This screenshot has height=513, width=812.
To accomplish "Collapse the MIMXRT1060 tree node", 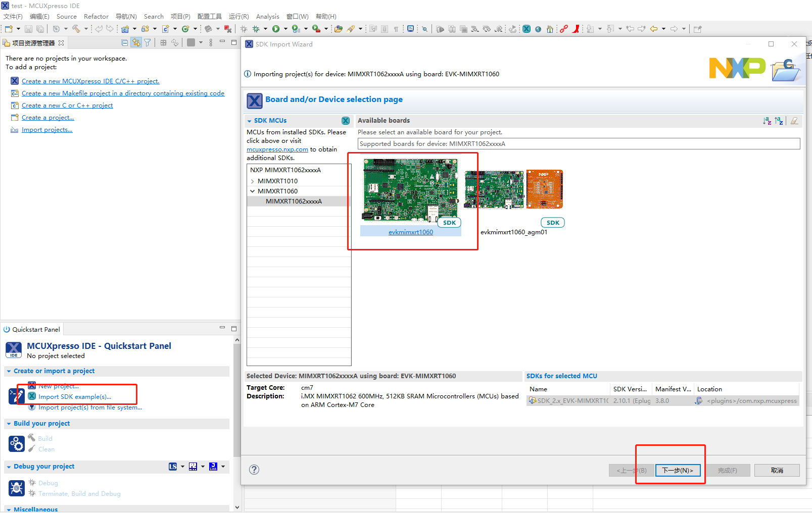I will [253, 191].
